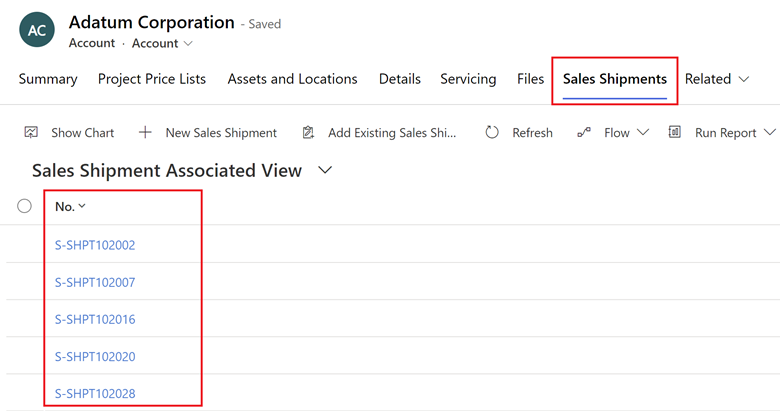Click the Refresh button label

[x=532, y=133]
